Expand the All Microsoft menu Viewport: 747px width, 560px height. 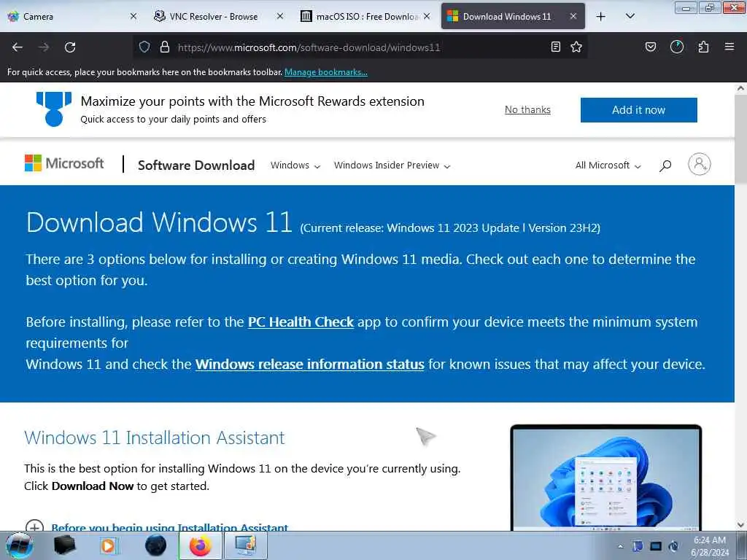coord(608,166)
